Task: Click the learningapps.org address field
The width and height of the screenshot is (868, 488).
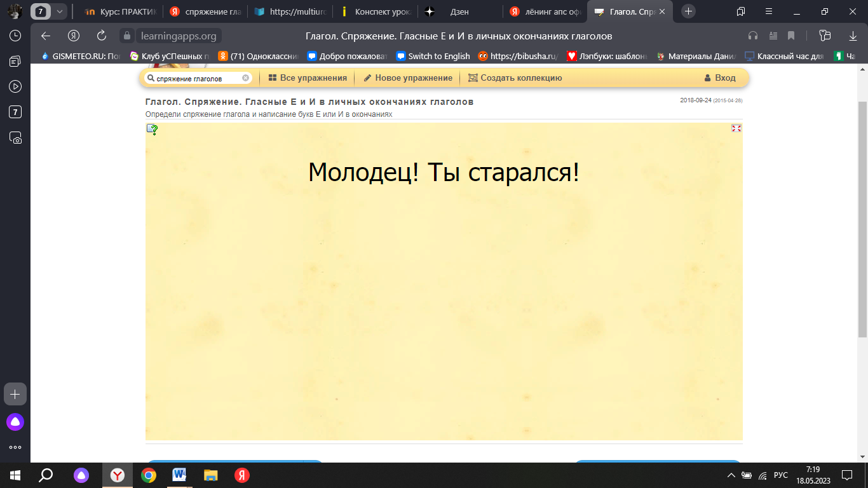Action: coord(177,36)
